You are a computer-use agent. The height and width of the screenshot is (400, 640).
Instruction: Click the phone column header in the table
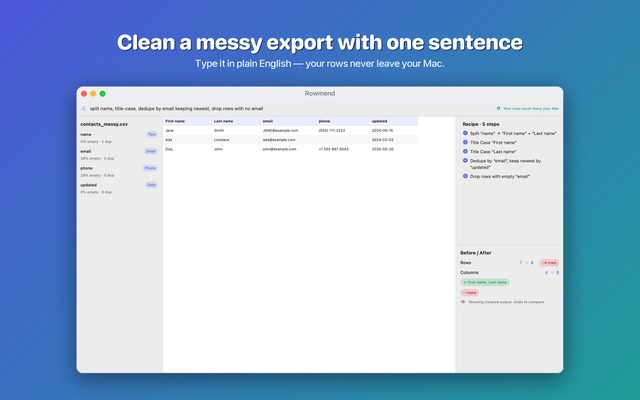pyautogui.click(x=324, y=121)
